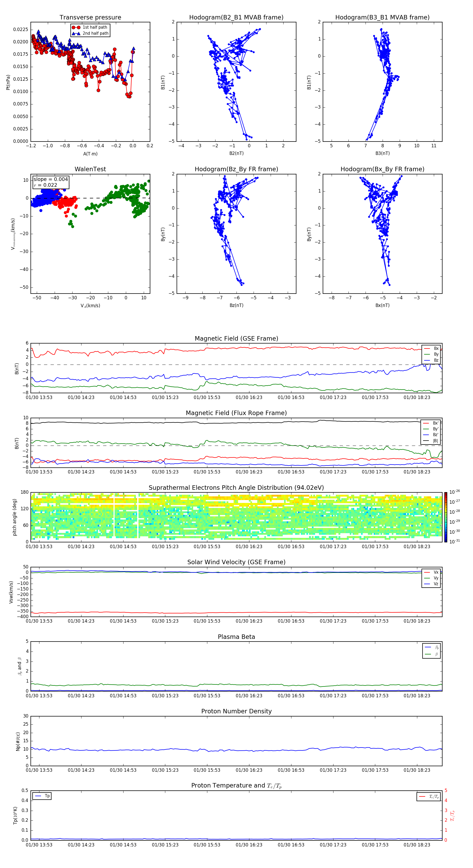Click the Proton Number Density title
Image resolution: width=473 pixels, height=868 pixels.
[236, 711]
